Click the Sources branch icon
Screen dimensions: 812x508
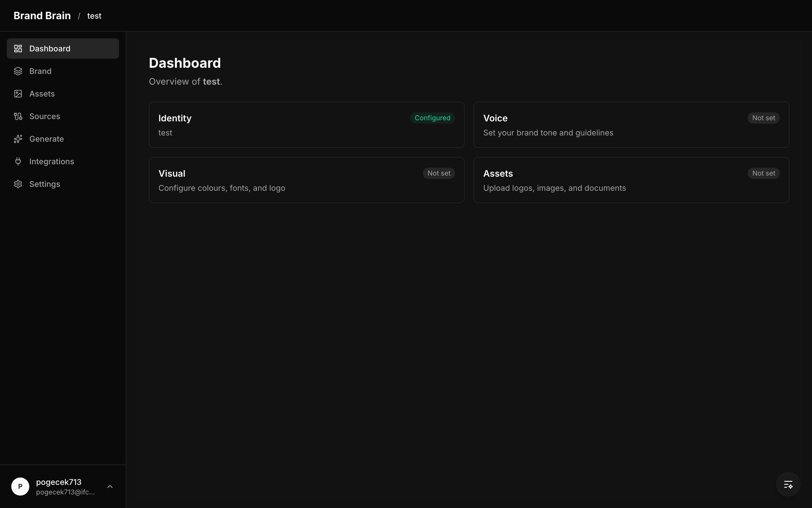[x=18, y=116]
